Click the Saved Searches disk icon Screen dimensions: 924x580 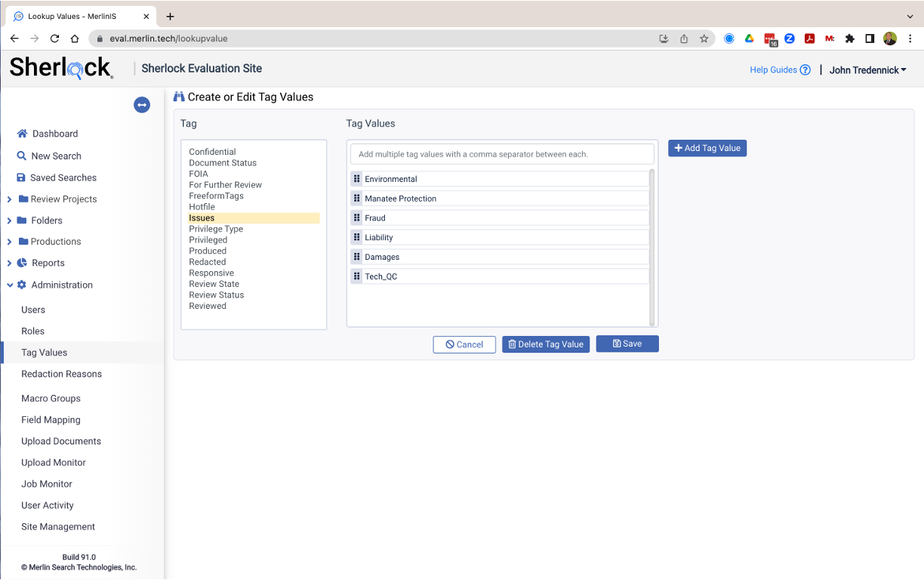point(21,177)
